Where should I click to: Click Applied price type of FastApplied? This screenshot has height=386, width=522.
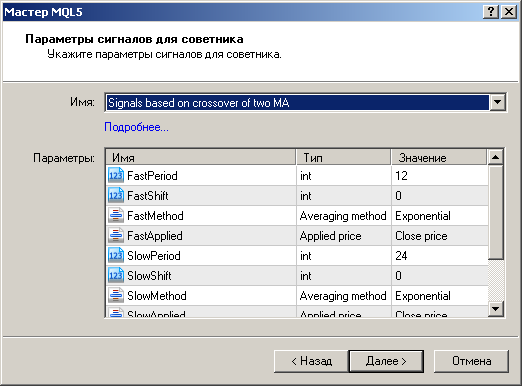(344, 236)
